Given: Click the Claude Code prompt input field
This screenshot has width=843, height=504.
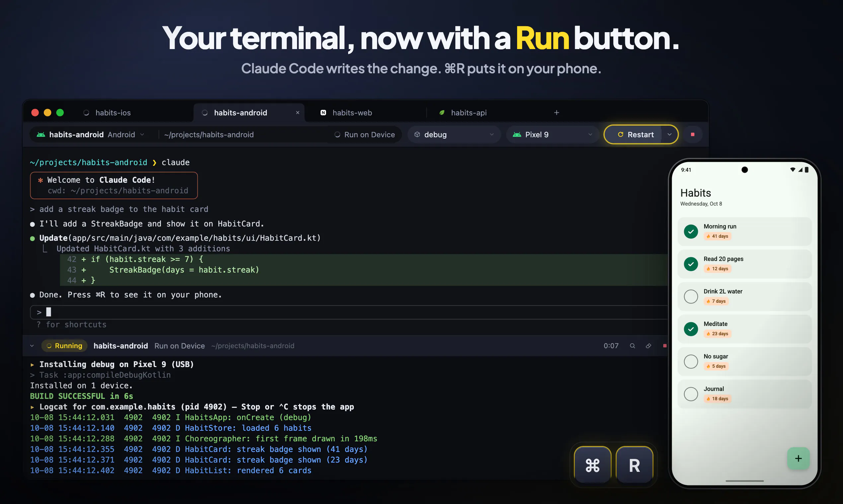Looking at the screenshot, I should pyautogui.click(x=348, y=312).
